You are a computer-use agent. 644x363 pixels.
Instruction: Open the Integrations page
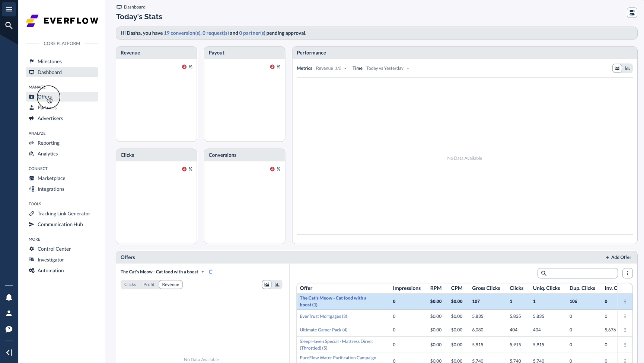(x=62, y=189)
